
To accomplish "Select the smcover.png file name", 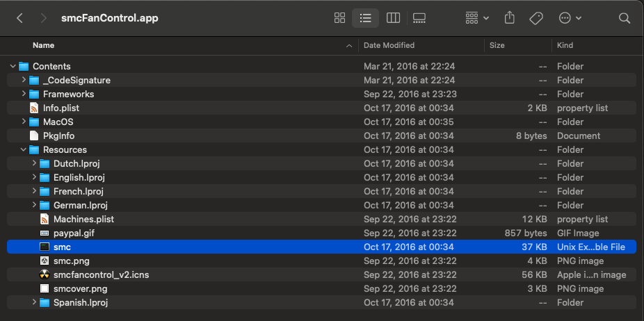I will pyautogui.click(x=81, y=288).
